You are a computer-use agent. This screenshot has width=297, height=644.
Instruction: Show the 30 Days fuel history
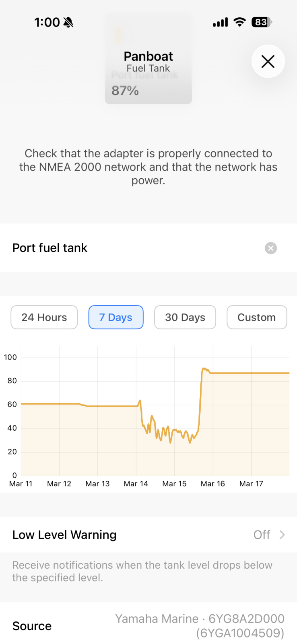tap(185, 317)
